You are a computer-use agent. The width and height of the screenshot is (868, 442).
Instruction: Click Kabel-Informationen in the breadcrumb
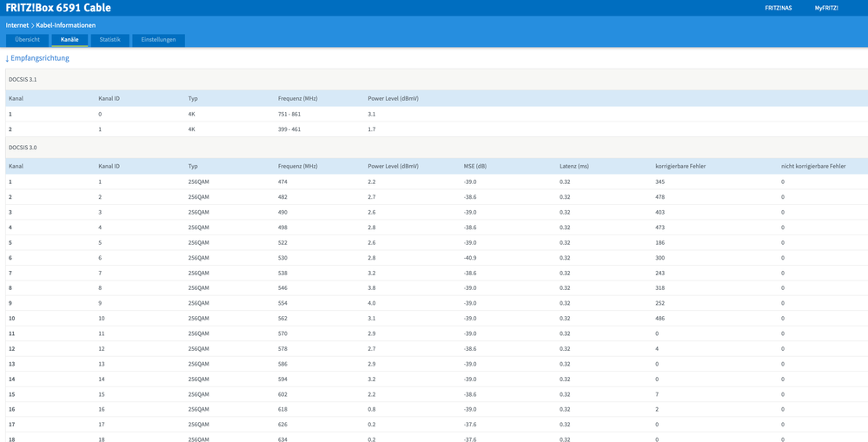[x=65, y=25]
